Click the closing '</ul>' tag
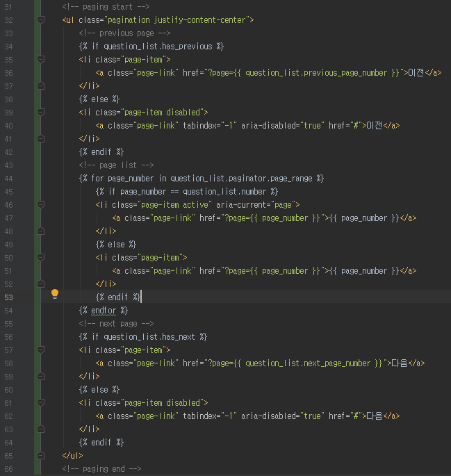The width and height of the screenshot is (451, 476). pos(72,456)
